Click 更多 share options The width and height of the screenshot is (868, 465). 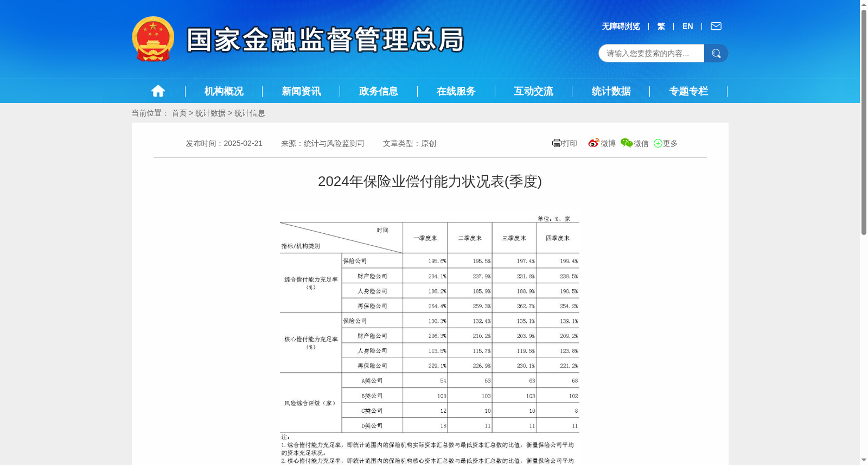(670, 143)
